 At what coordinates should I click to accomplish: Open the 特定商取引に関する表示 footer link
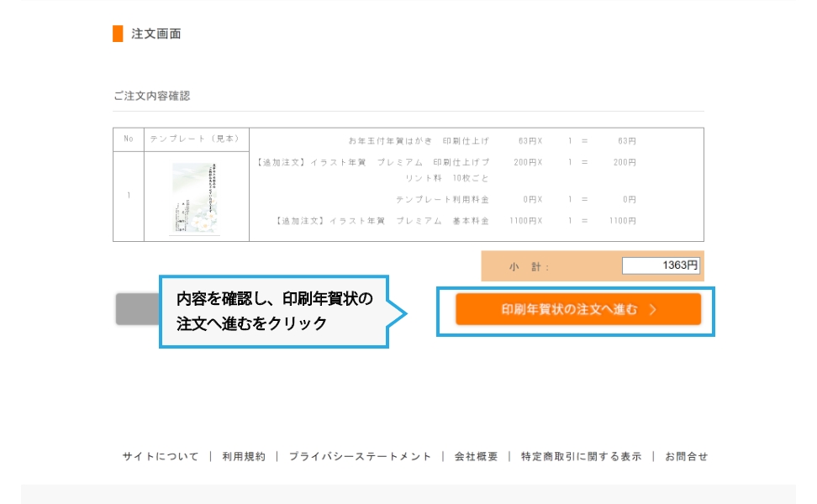pos(581,457)
